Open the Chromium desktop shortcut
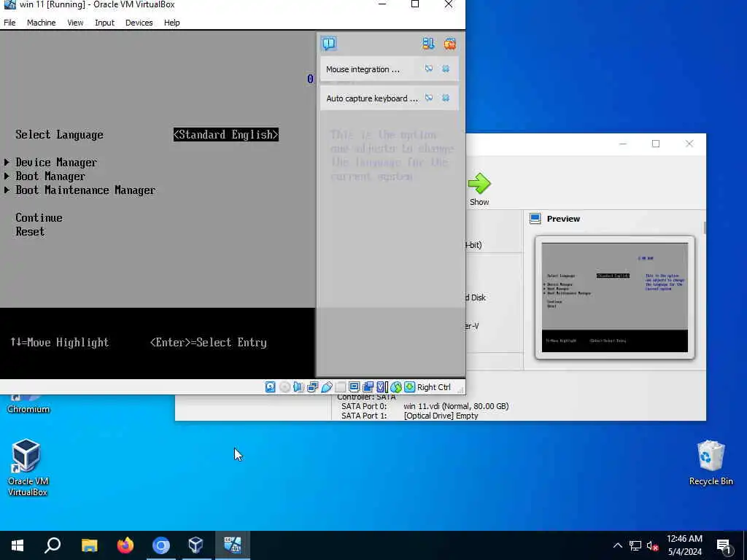 click(x=28, y=404)
